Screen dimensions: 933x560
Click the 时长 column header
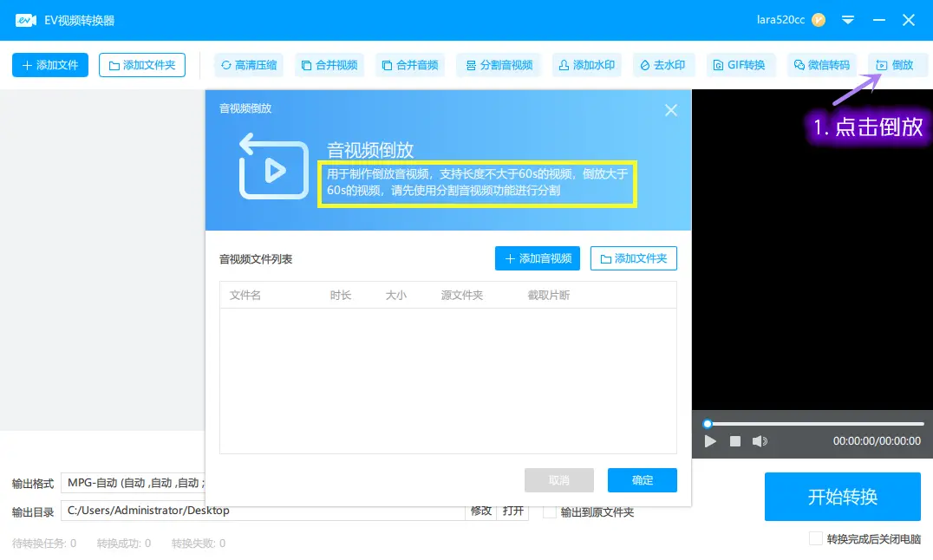coord(341,296)
